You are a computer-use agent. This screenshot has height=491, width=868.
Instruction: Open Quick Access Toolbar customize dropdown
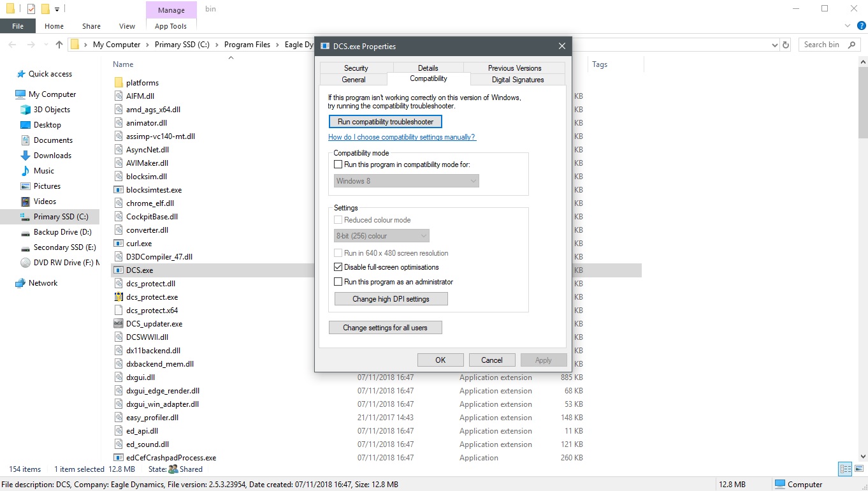click(57, 9)
